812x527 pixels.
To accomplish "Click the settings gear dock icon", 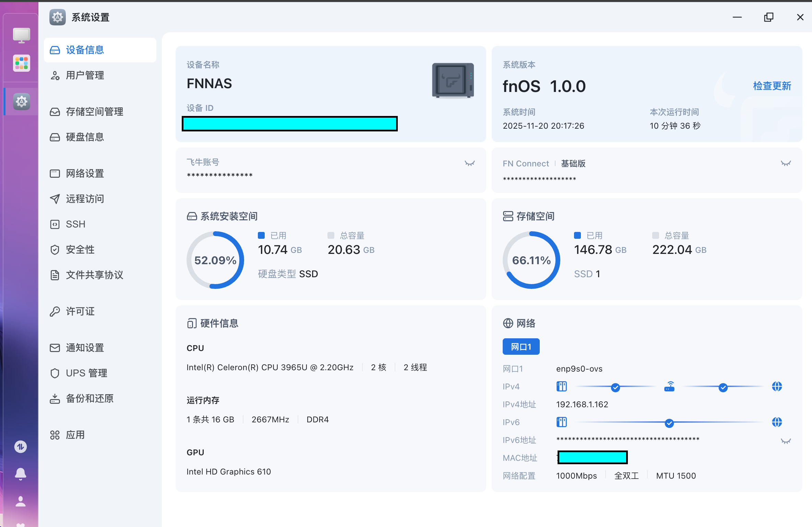I will pos(21,102).
